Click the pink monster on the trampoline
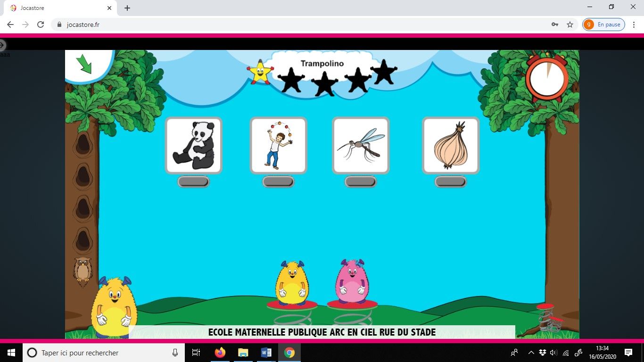The width and height of the screenshot is (644, 362). point(352,283)
